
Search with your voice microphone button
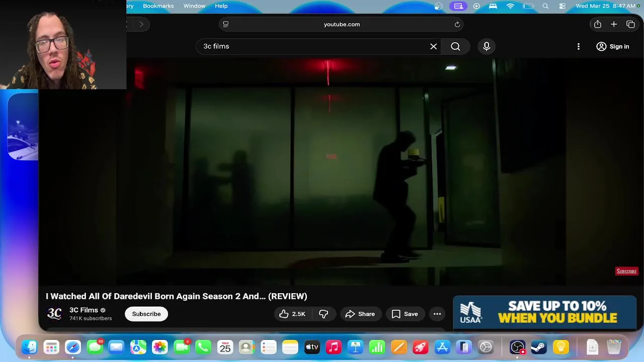(486, 46)
